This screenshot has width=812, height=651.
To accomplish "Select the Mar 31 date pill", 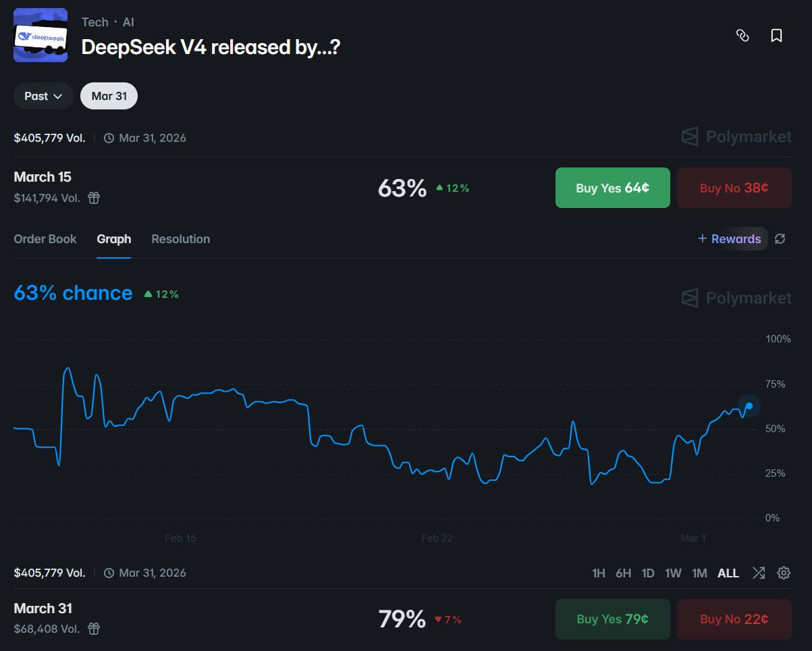I will point(109,95).
